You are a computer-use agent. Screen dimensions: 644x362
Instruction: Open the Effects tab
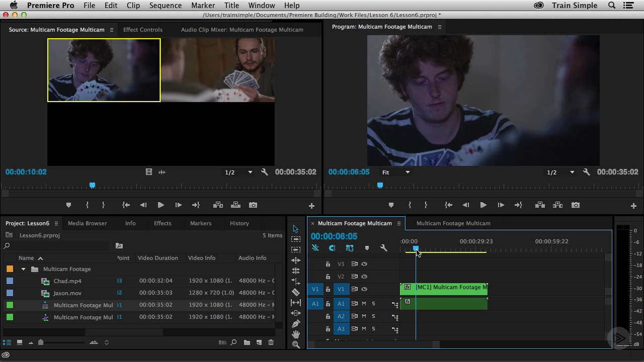pyautogui.click(x=163, y=223)
